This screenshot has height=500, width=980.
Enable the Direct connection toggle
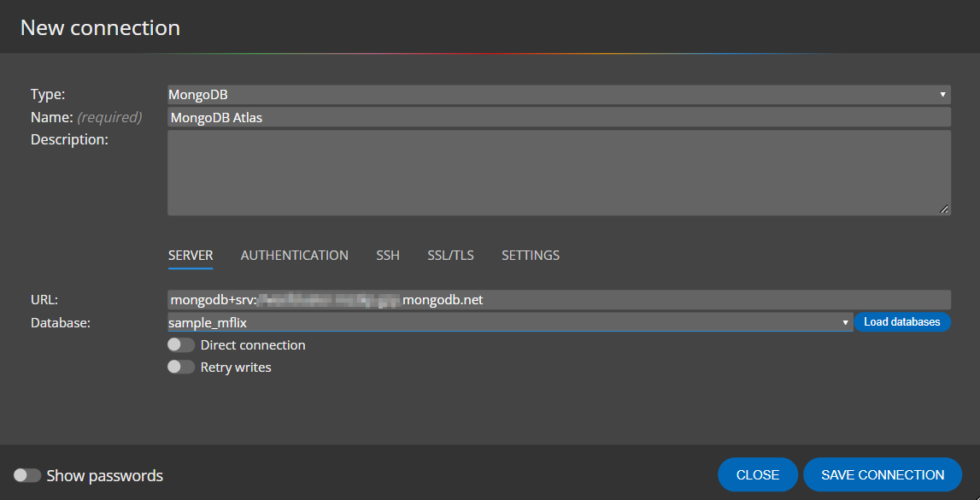point(180,344)
